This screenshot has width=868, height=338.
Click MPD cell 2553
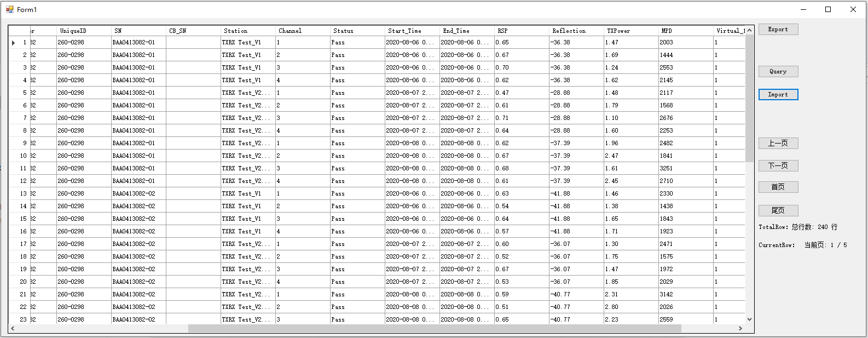(x=686, y=67)
